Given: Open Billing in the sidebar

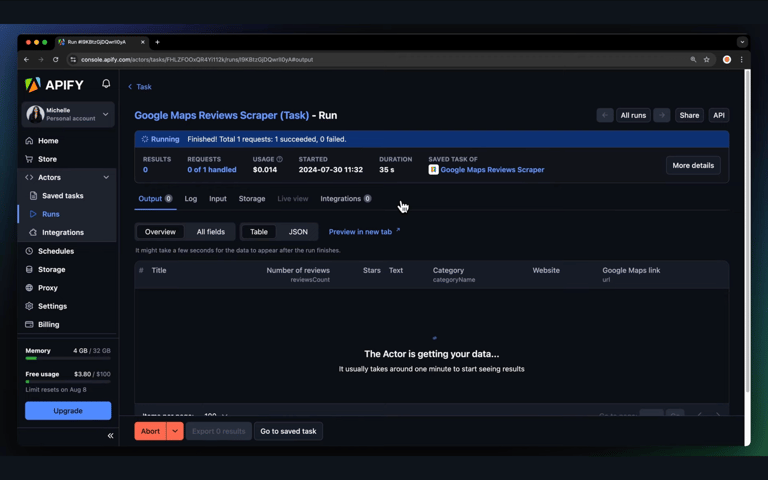Looking at the screenshot, I should point(48,324).
